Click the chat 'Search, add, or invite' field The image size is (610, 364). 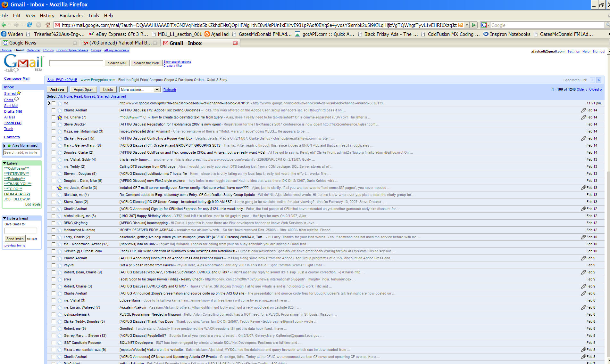22,153
